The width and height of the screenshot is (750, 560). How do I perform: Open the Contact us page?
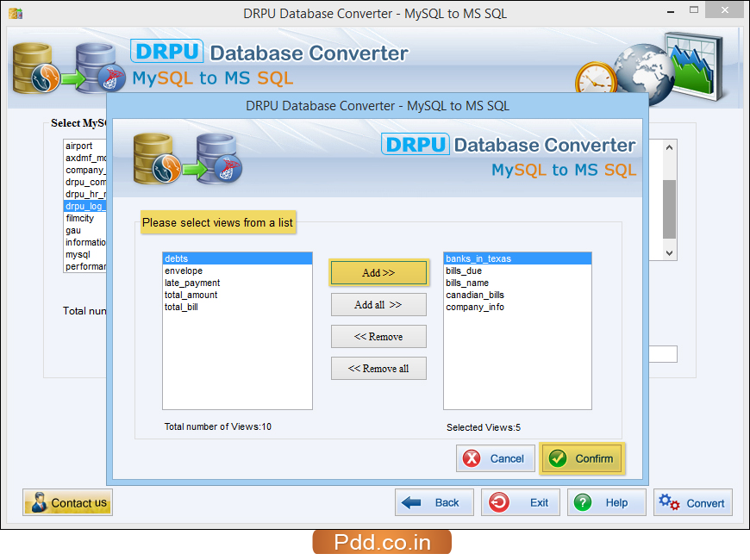pos(67,502)
